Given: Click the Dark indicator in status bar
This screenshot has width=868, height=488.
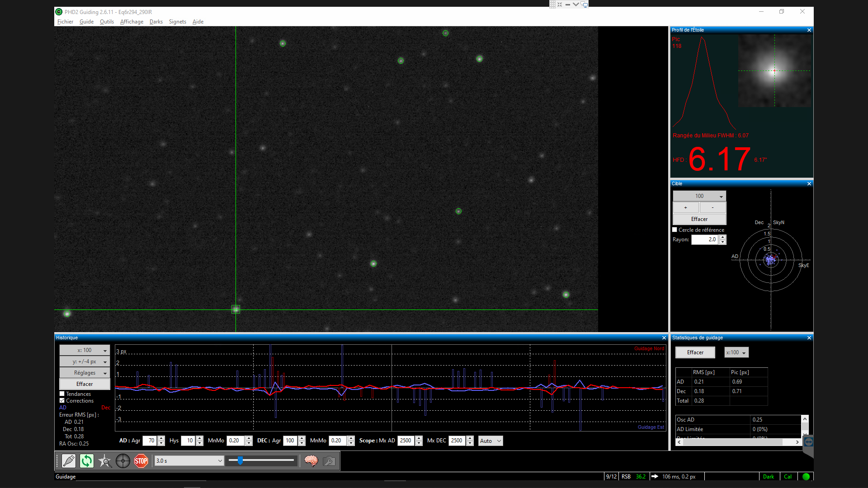Looking at the screenshot, I should pos(769,477).
